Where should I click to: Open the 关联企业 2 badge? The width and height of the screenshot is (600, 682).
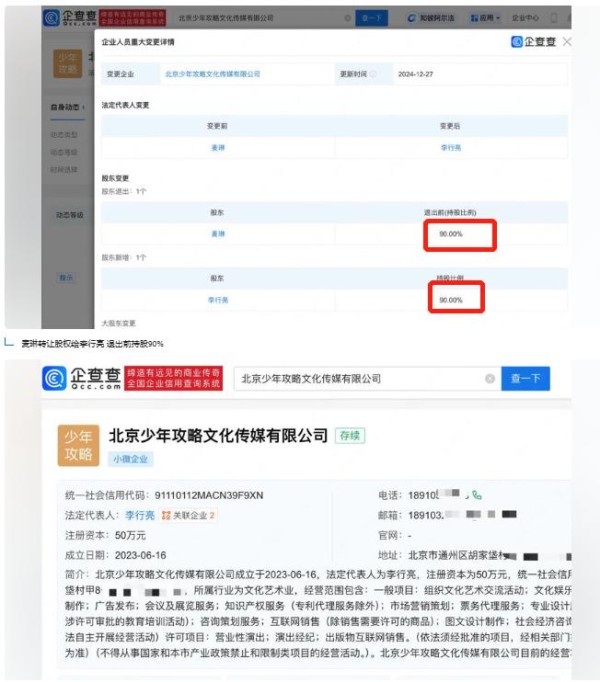coord(188,515)
